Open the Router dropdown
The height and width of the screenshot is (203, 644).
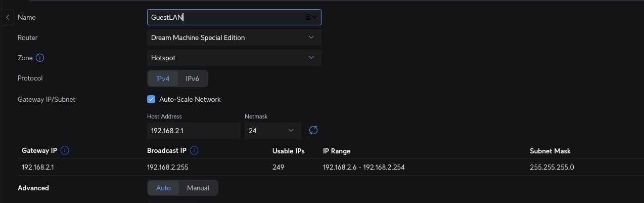pyautogui.click(x=234, y=37)
